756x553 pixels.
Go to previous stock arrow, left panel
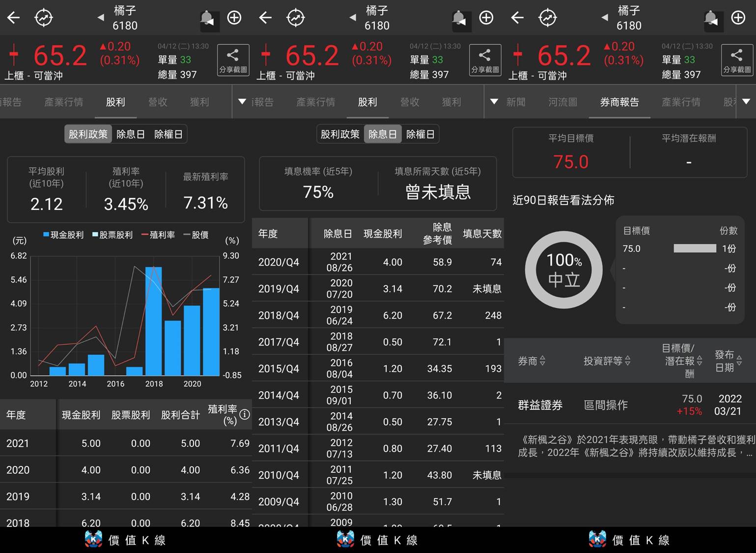101,18
